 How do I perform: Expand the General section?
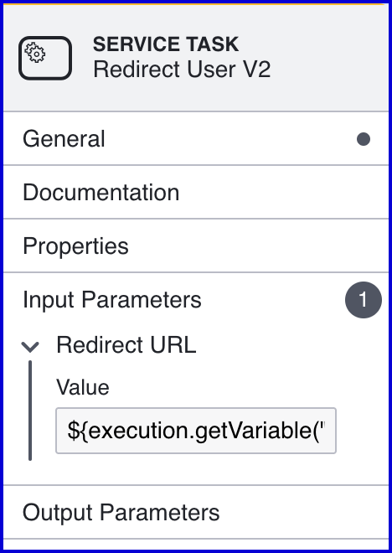click(196, 138)
